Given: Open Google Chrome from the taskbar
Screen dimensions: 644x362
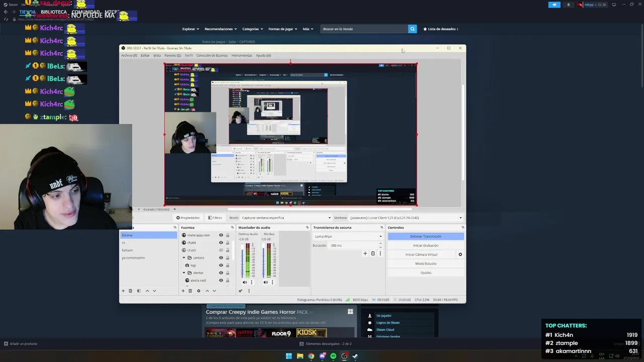Looking at the screenshot, I should (x=311, y=356).
